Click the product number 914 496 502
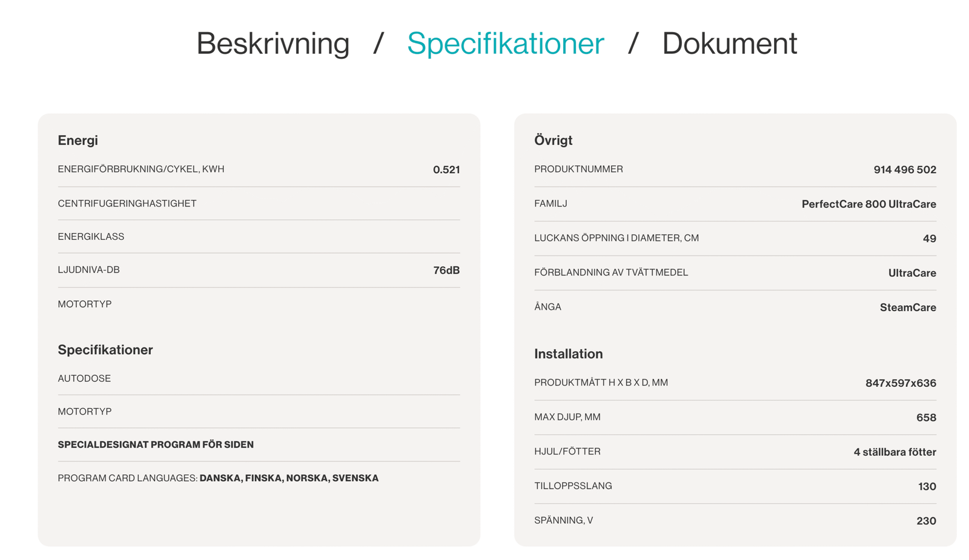Image resolution: width=969 pixels, height=560 pixels. [904, 170]
